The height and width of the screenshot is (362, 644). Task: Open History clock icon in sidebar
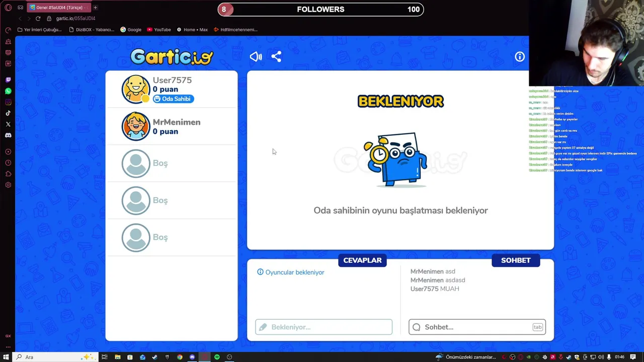click(8, 163)
